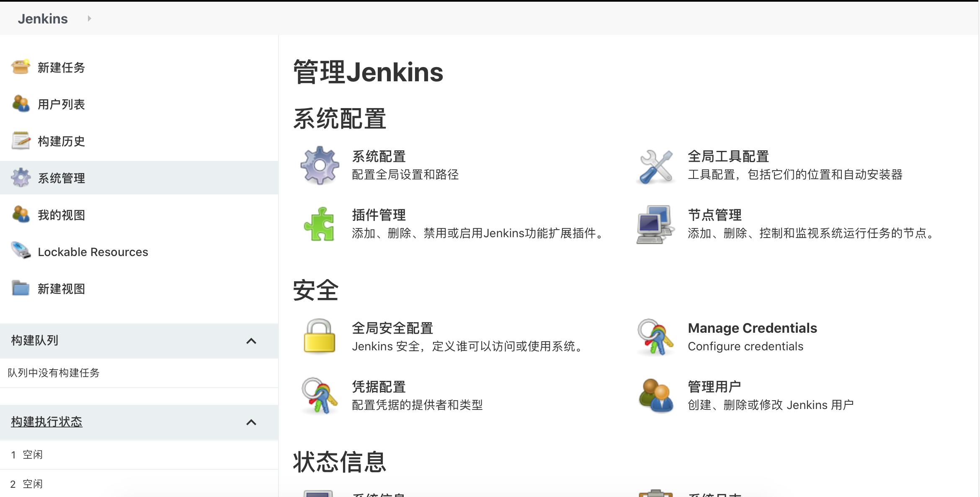This screenshot has width=980, height=497.
Task: Click the yellow padlock security icon
Action: tap(320, 337)
